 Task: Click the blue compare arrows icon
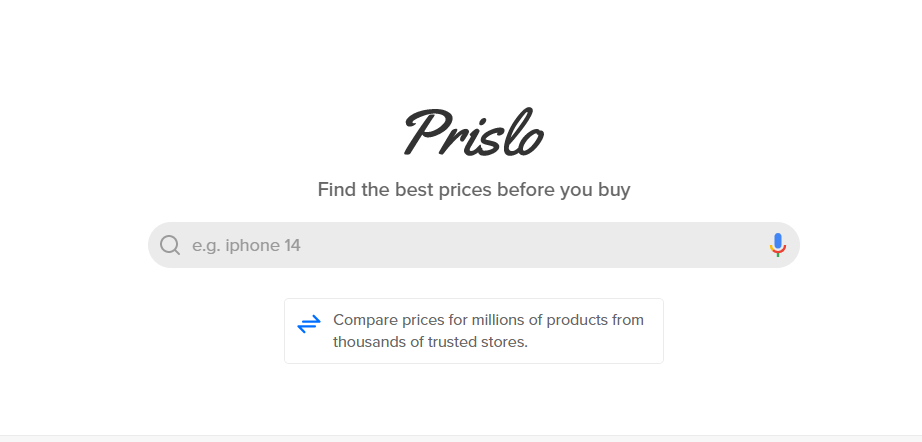point(309,324)
